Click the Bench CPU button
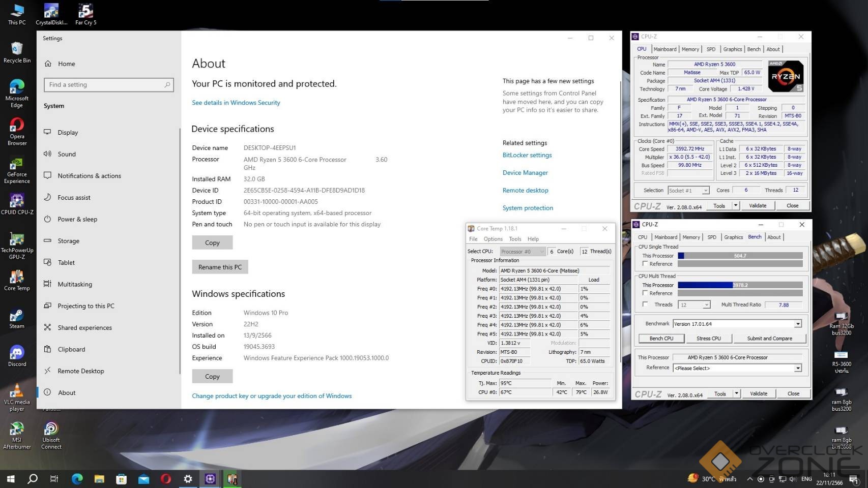Image resolution: width=868 pixels, height=488 pixels. 661,339
